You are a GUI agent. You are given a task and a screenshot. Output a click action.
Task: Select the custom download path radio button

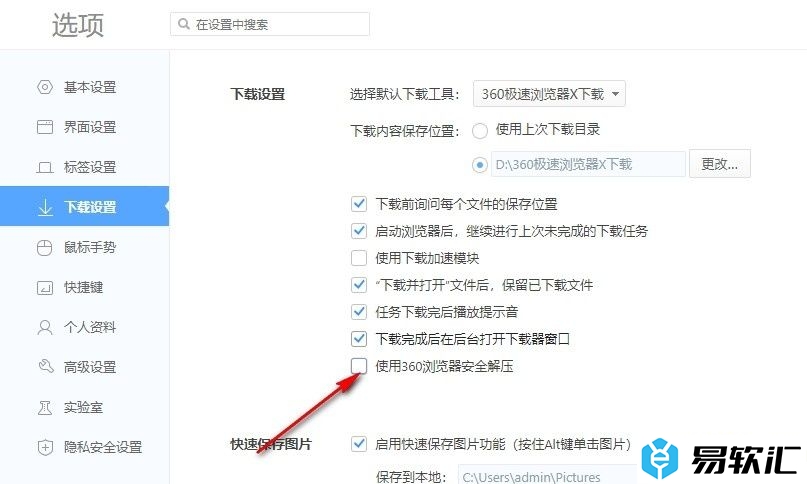point(480,165)
